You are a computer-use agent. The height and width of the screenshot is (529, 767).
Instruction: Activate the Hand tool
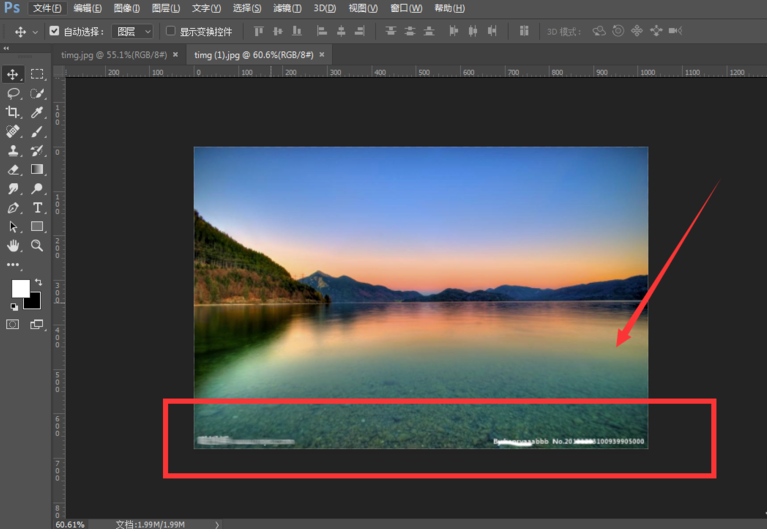13,246
